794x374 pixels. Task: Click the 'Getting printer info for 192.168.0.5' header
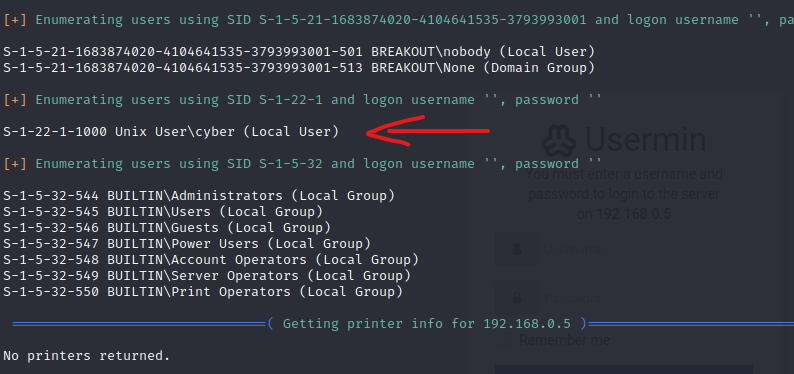426,324
